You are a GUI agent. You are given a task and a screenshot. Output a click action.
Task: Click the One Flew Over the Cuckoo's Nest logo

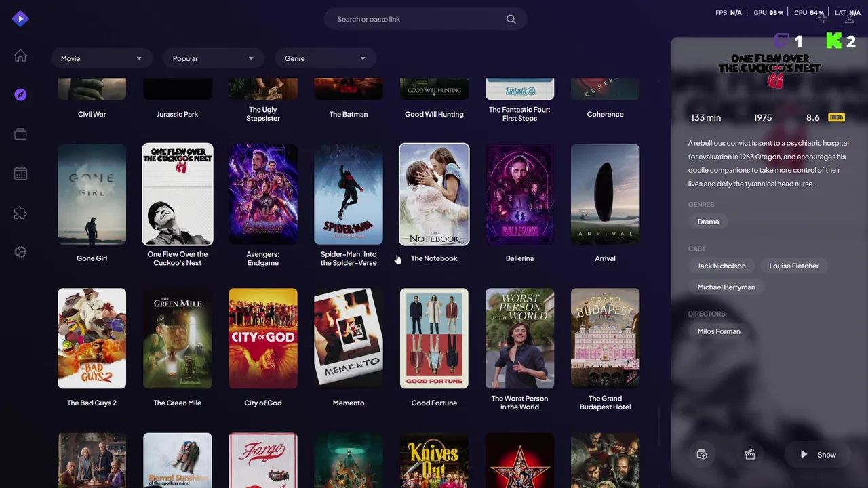pyautogui.click(x=770, y=70)
